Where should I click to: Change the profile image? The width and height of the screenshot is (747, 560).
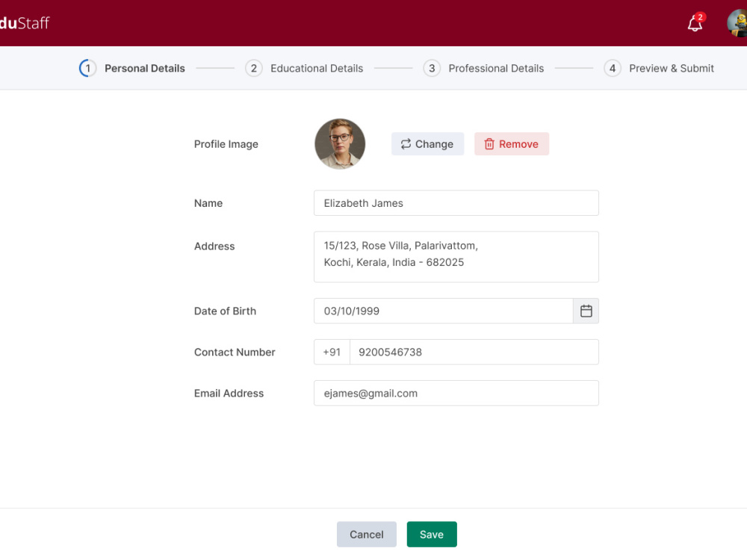427,144
